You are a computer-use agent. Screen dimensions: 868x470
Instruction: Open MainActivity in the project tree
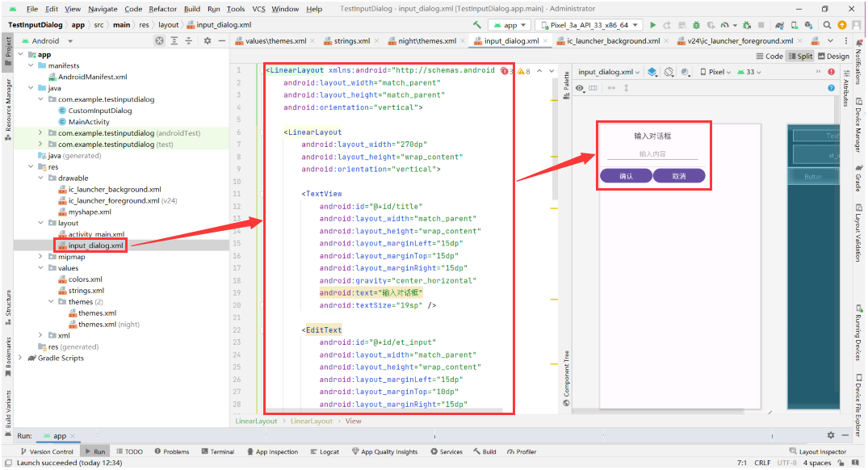coord(89,122)
